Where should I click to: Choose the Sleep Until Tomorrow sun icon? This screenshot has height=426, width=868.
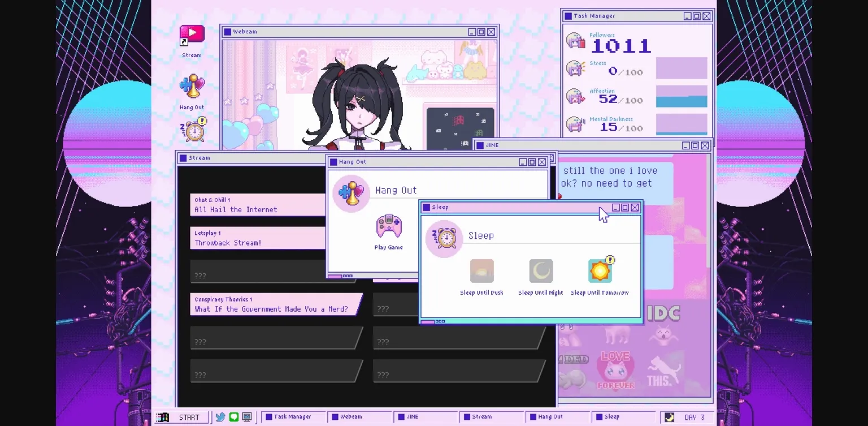pyautogui.click(x=600, y=270)
